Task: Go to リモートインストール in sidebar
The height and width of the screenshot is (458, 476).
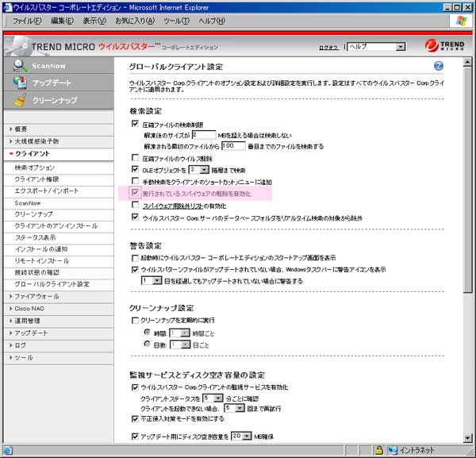Action: (42, 261)
